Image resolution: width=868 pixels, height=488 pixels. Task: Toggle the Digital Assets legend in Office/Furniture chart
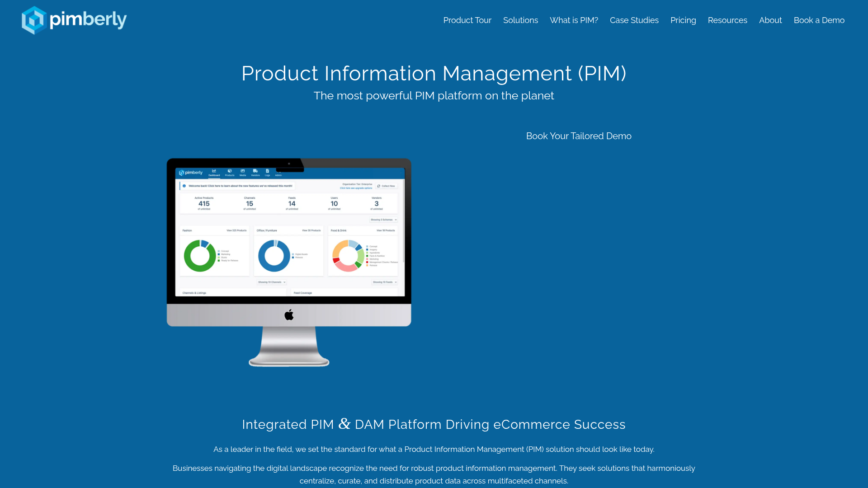[301, 254]
